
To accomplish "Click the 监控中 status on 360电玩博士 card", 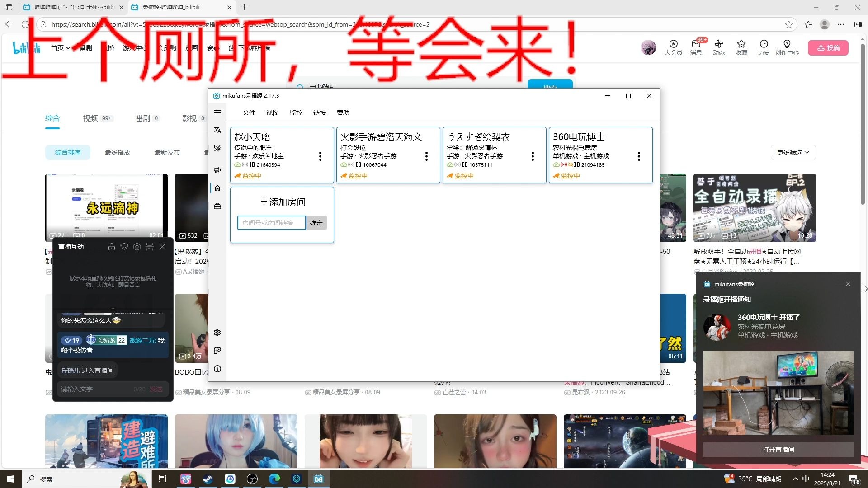I will tap(571, 176).
